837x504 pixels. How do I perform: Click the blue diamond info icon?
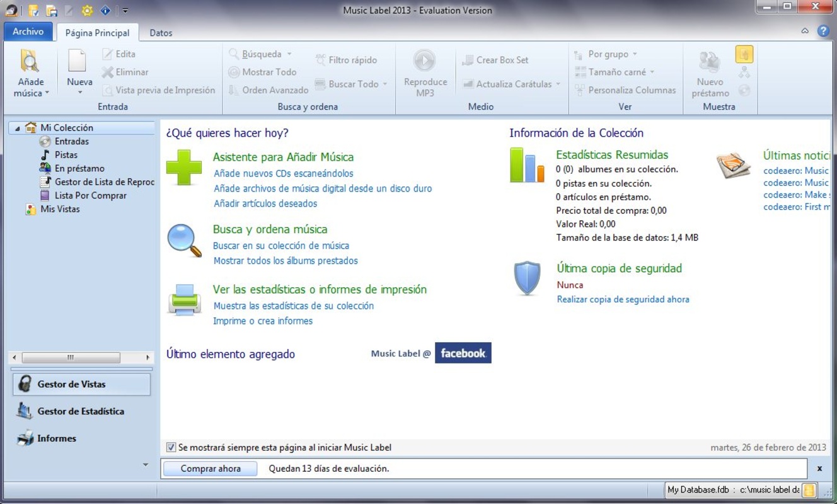(x=105, y=11)
